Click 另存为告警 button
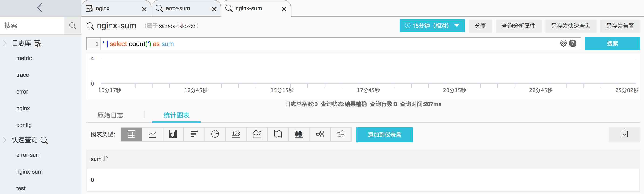The image size is (644, 194). point(620,26)
